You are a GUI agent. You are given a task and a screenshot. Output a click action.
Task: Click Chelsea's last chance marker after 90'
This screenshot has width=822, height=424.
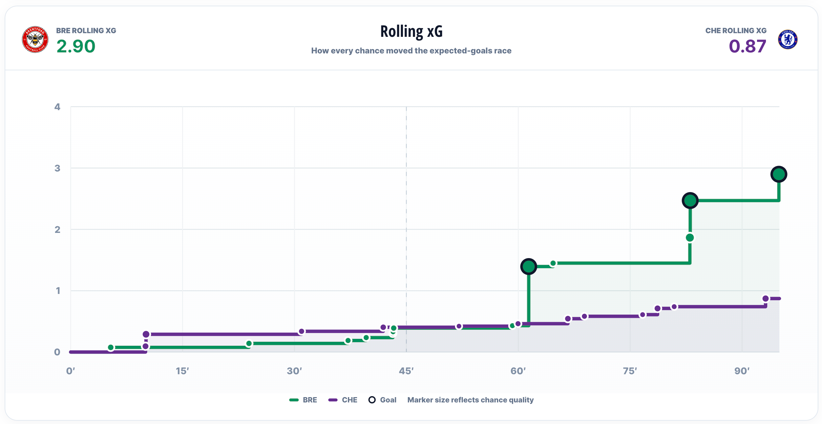click(765, 299)
